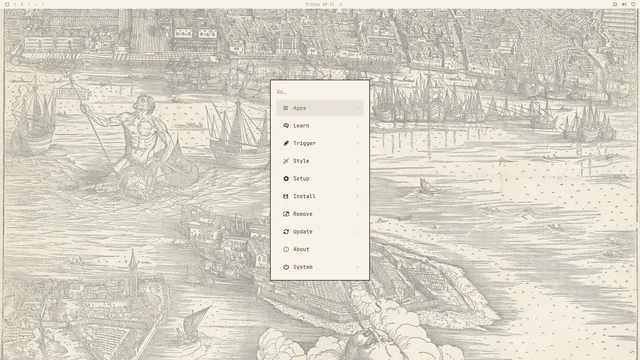Expand the Update submenu chevron
640x360 pixels.
[358, 232]
